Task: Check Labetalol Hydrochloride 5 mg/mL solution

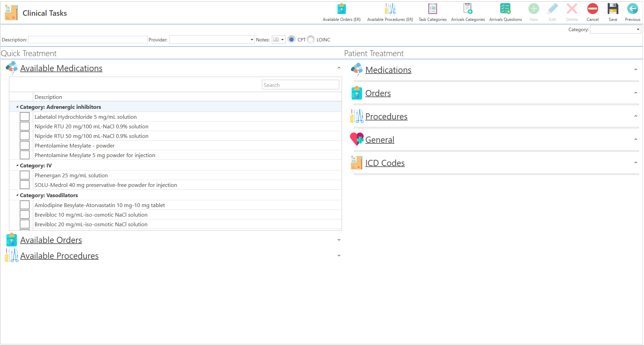Action: (25, 117)
